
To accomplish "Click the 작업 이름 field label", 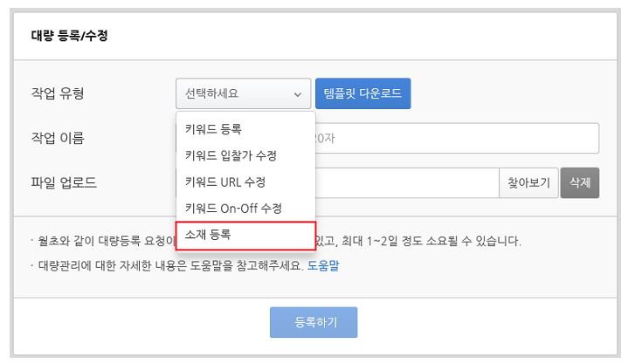I will [x=58, y=138].
